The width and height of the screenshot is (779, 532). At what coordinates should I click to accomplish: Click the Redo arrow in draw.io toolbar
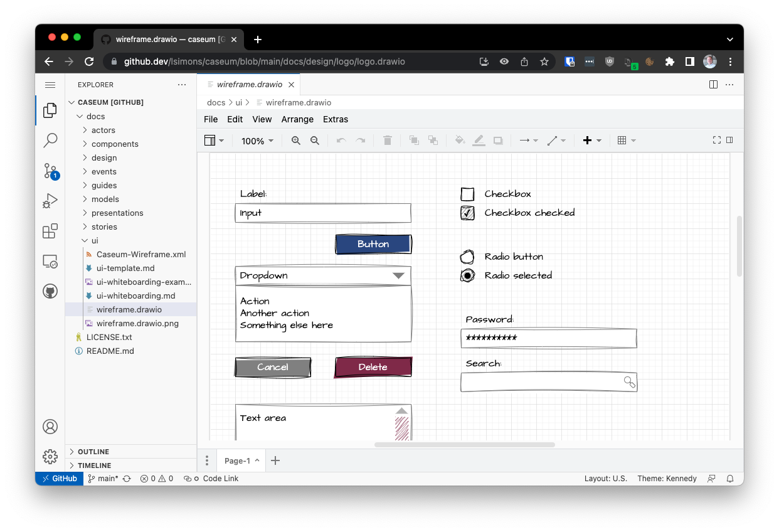[361, 141]
